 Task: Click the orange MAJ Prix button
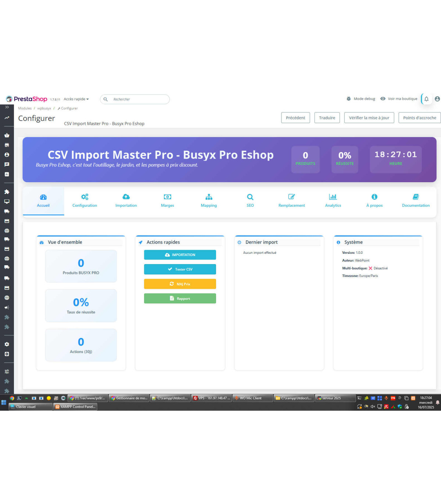pyautogui.click(x=180, y=284)
